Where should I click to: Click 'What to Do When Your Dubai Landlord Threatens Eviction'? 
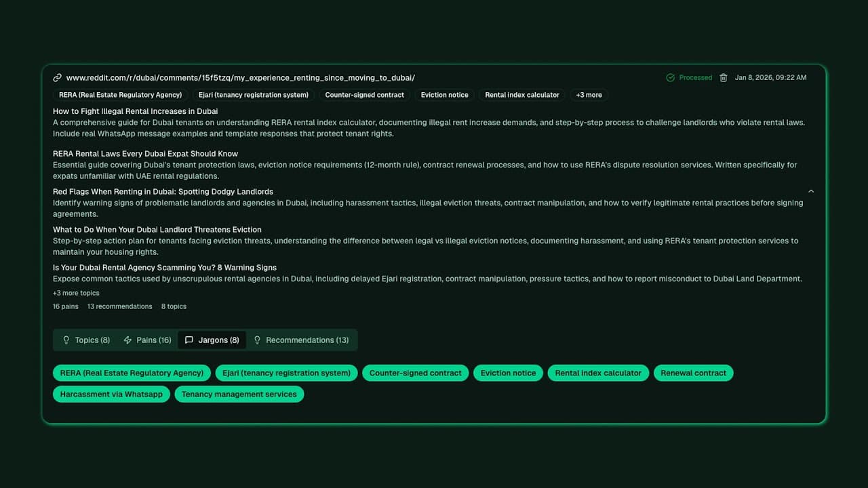click(157, 230)
